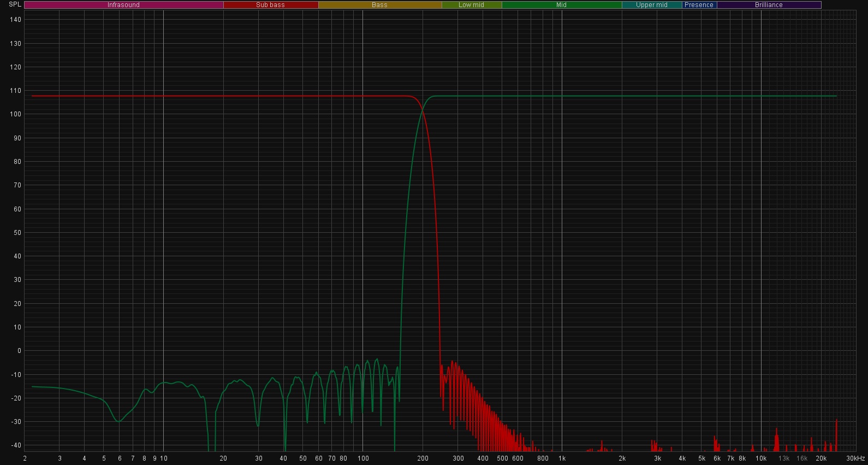Click the 100 value on SPL axis

click(15, 114)
